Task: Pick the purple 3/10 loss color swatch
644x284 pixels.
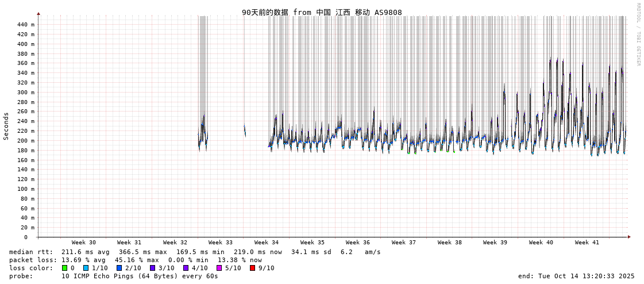Action: tap(152, 268)
